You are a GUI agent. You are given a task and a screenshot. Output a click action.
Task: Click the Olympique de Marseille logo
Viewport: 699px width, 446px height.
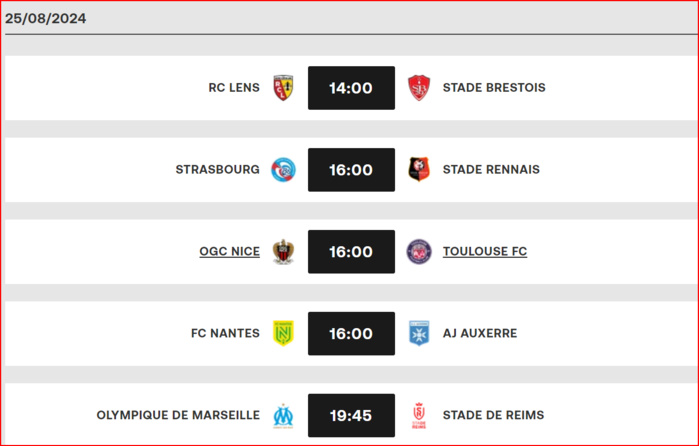(x=283, y=416)
